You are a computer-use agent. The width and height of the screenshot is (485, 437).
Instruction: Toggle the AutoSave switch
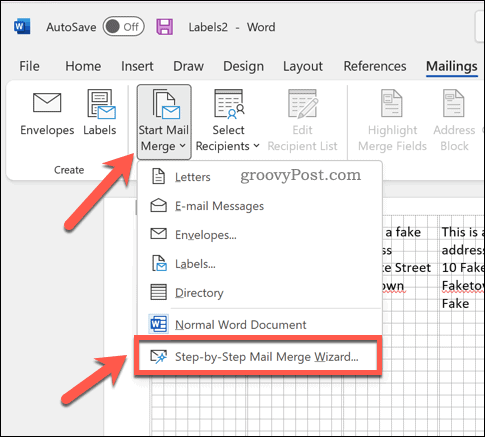click(123, 27)
